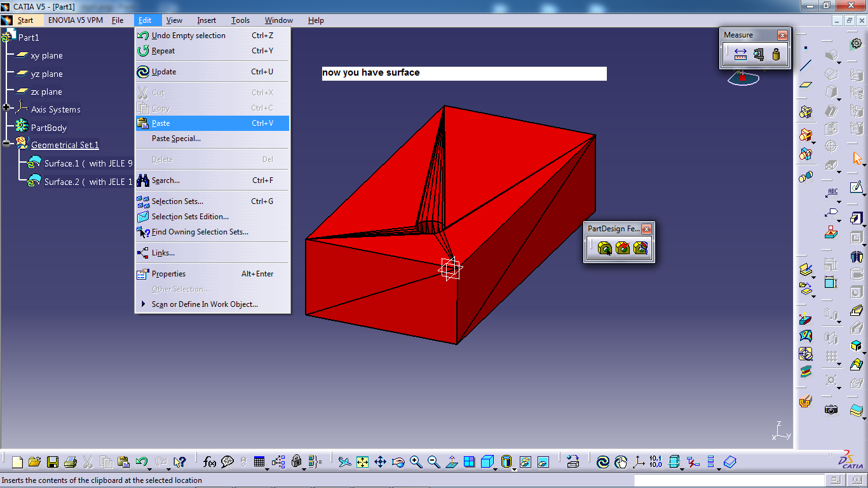Close the PartDesign Feature toolbar
This screenshot has height=488, width=868.
(646, 229)
